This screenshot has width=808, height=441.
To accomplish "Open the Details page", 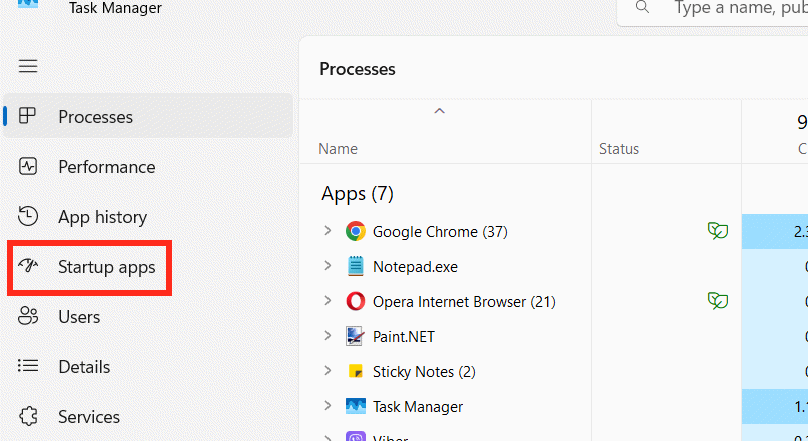I will pyautogui.click(x=148, y=366).
